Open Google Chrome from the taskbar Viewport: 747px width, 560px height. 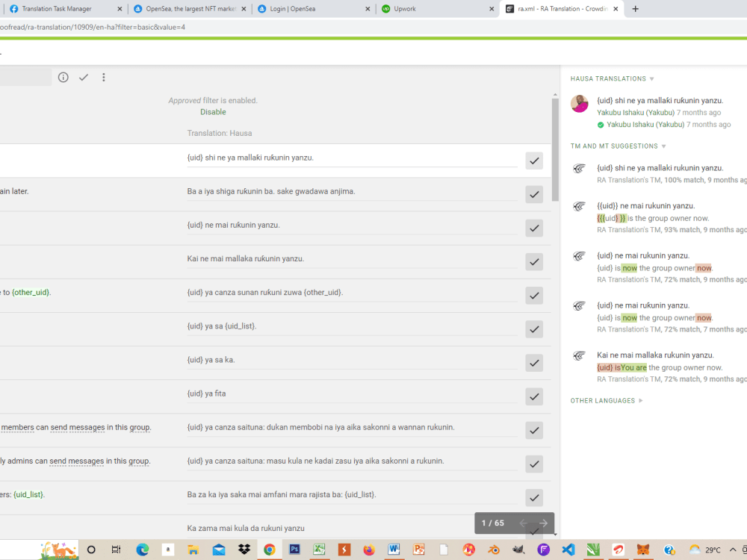click(269, 550)
